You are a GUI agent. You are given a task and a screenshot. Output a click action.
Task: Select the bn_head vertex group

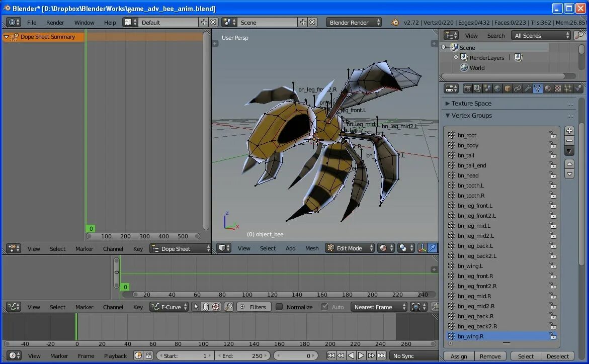468,175
